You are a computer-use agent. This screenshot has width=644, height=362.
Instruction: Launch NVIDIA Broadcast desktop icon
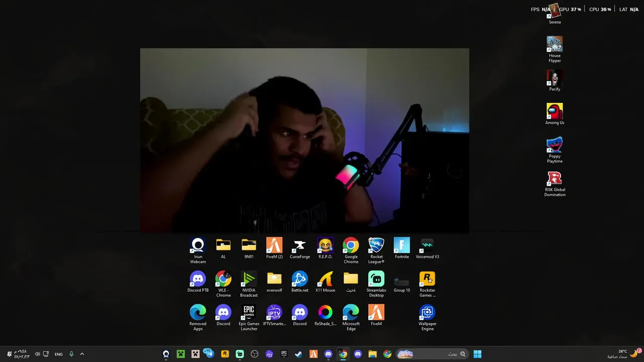click(249, 284)
